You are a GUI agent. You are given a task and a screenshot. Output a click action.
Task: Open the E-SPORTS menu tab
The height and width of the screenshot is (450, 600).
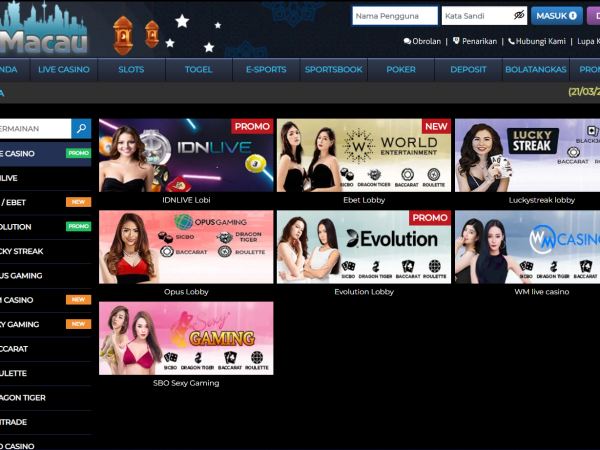[x=266, y=70]
